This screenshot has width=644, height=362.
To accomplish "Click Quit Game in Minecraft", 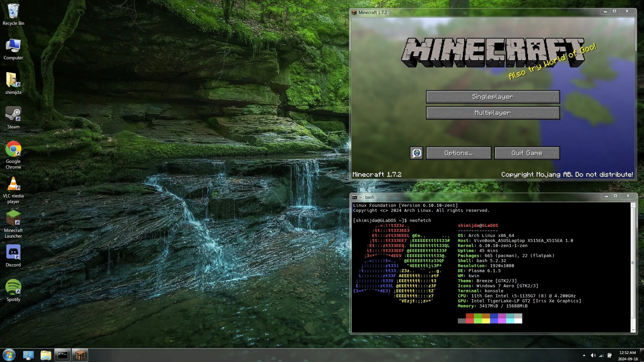I will coord(527,153).
